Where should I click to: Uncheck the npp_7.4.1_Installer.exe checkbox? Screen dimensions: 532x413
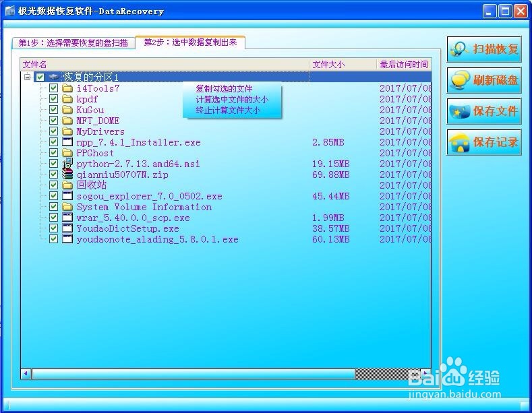pyautogui.click(x=53, y=141)
